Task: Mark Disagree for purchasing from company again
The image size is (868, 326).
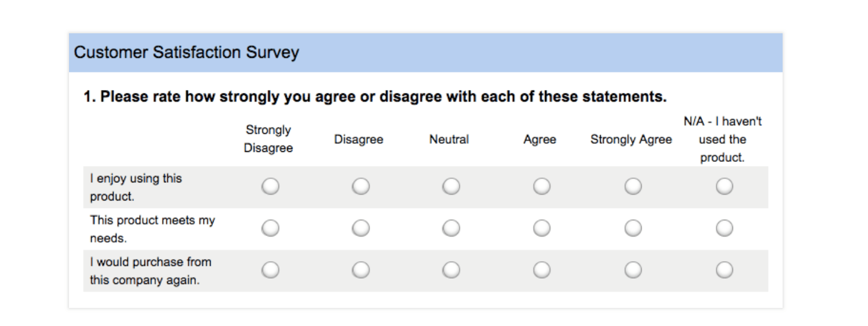Action: (x=361, y=270)
